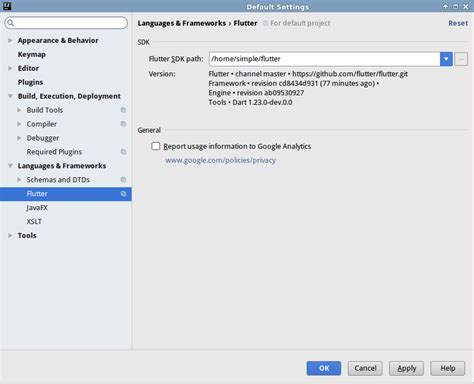
Task: Click the project-level icon beside Required Plugins
Action: (123, 152)
